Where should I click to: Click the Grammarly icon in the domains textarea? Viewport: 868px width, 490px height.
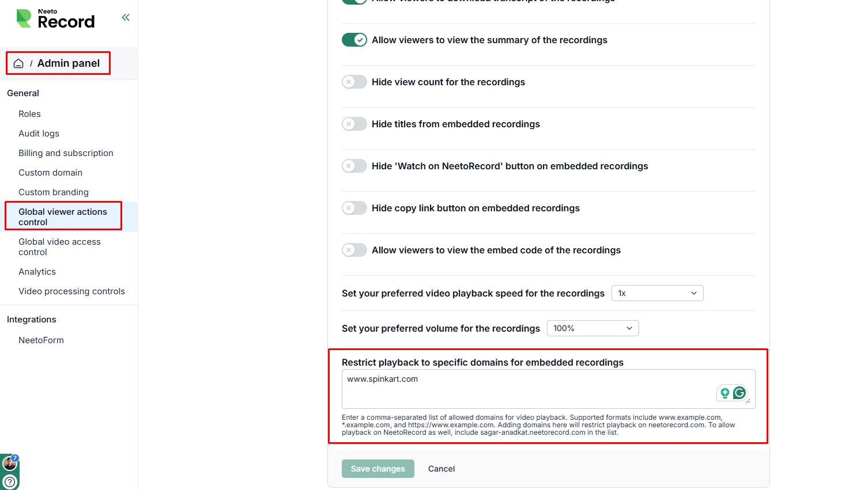(739, 393)
